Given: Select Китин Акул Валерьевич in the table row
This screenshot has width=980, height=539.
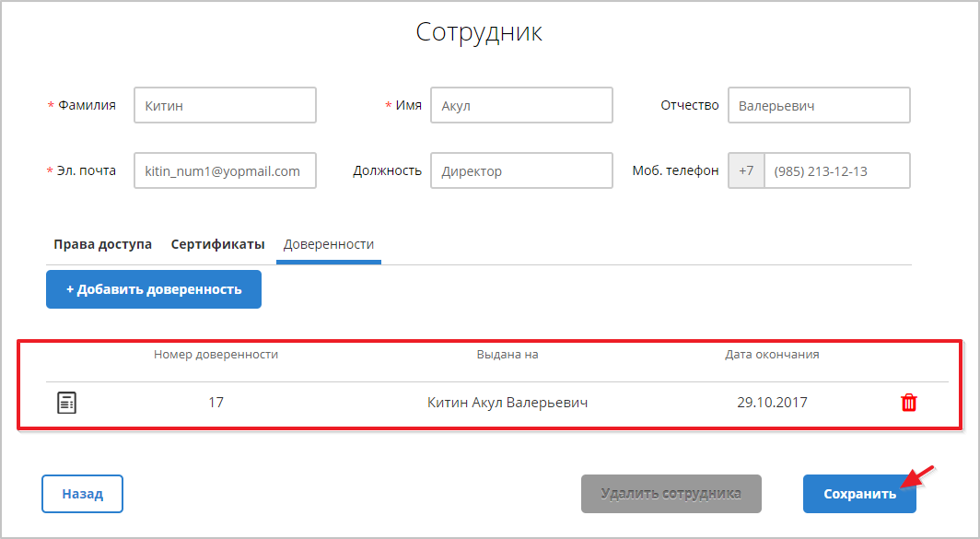Looking at the screenshot, I should click(507, 403).
